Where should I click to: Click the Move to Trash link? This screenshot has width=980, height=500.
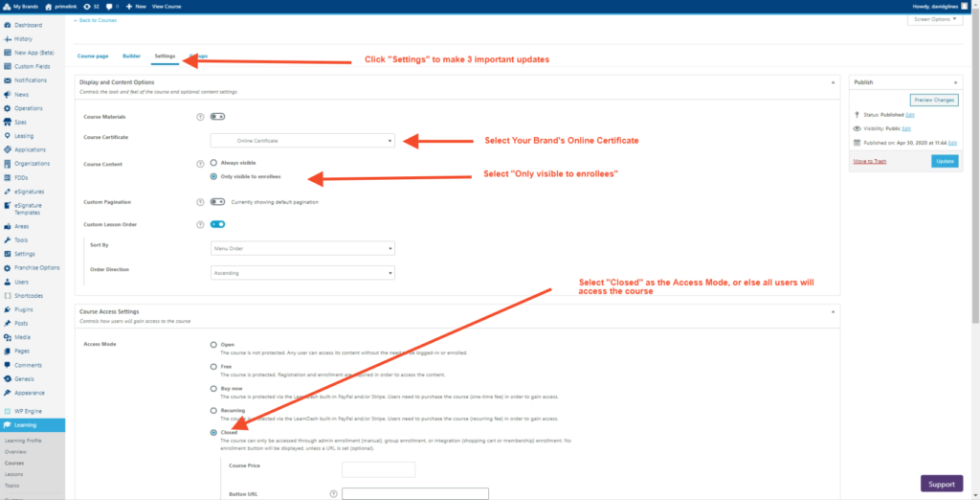pos(869,162)
